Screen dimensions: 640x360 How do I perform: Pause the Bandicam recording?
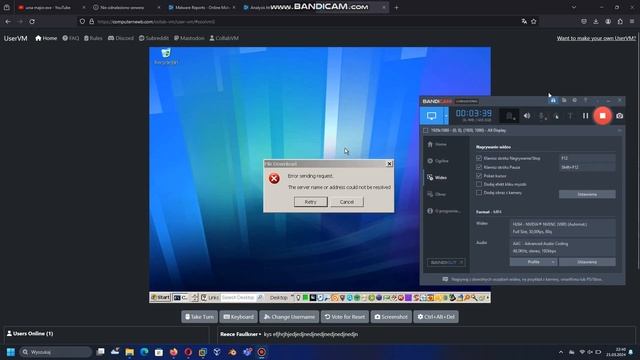[585, 116]
